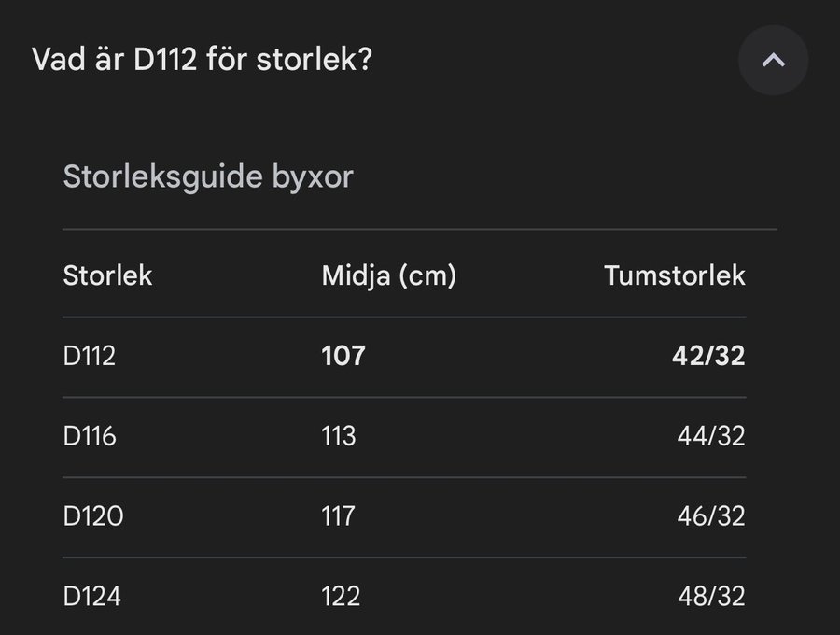Viewport: 840px width, 635px height.
Task: Click the 'Midja (cm)' column header
Action: 388,276
